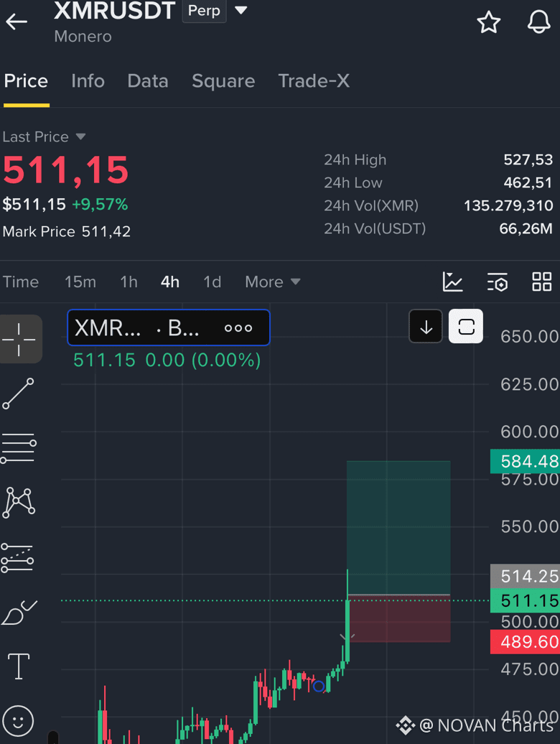Add XMRUSDT to favorites with star icon

(x=488, y=22)
